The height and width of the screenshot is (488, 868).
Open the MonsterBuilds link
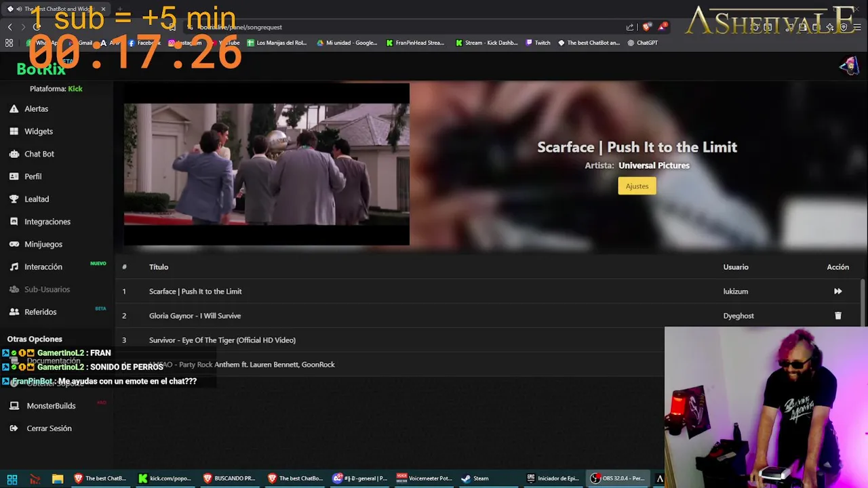point(51,406)
